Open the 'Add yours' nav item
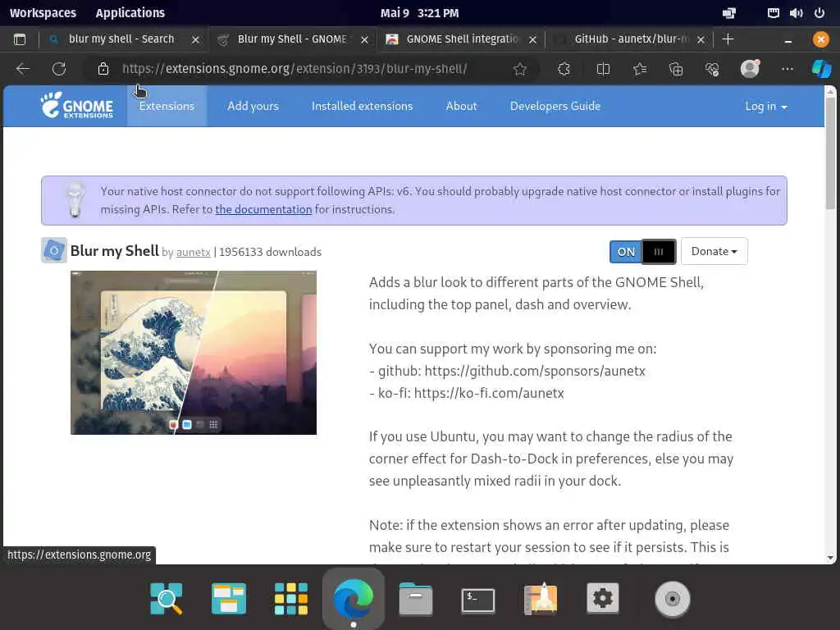 pyautogui.click(x=253, y=106)
